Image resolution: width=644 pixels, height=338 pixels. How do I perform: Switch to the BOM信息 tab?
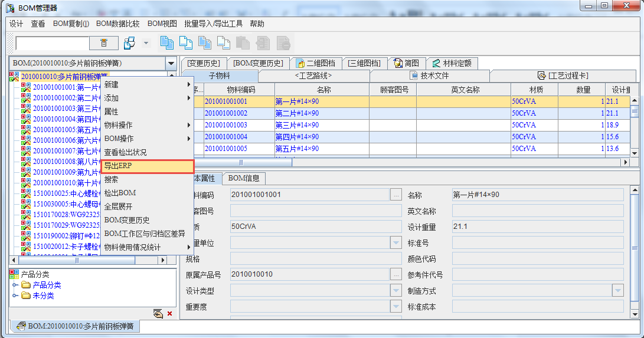pos(244,178)
